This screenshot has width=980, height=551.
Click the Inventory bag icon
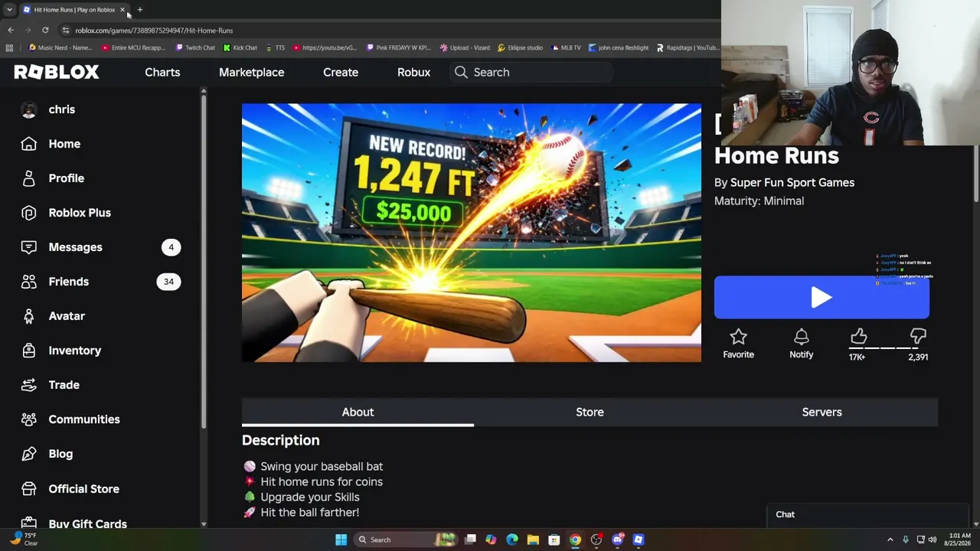[28, 350]
